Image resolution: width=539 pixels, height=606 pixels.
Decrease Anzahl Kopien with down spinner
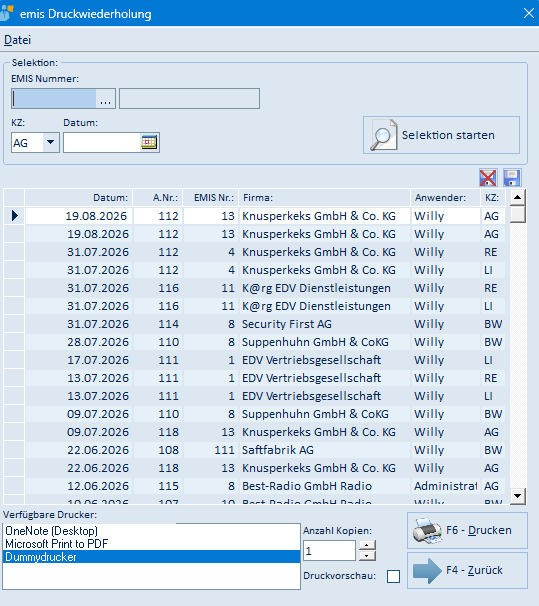coord(367,556)
